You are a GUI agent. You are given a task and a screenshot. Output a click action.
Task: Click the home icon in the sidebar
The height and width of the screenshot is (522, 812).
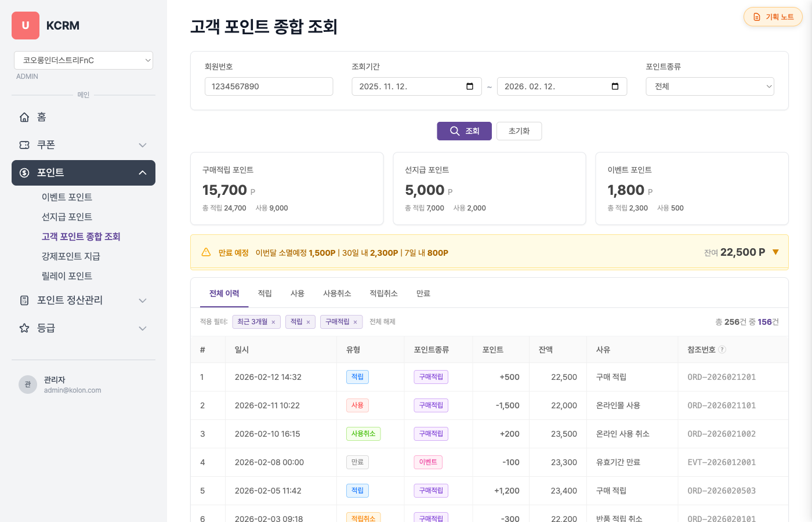point(24,117)
